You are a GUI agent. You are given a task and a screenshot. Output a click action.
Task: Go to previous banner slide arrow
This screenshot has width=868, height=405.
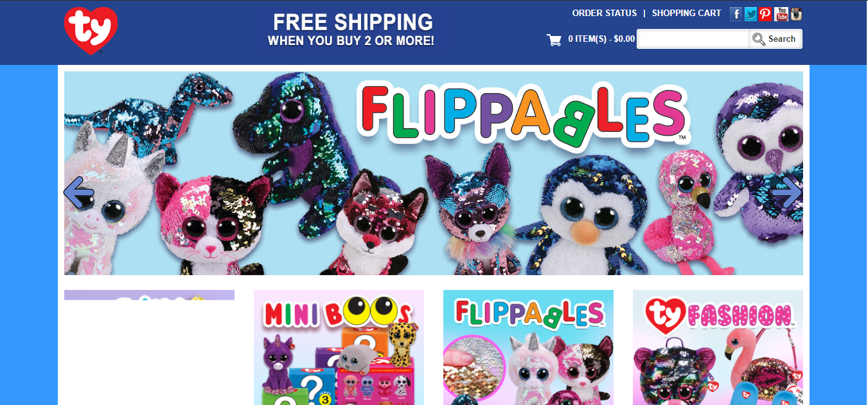(x=79, y=192)
